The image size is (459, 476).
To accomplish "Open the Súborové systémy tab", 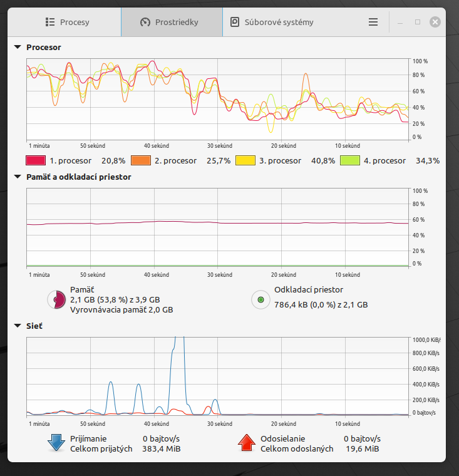I will tap(272, 22).
